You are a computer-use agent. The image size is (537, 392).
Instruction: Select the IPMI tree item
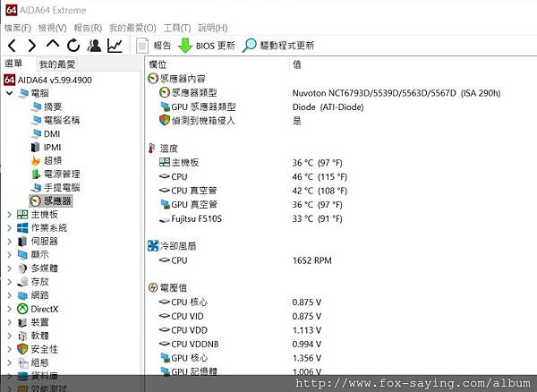pos(47,147)
